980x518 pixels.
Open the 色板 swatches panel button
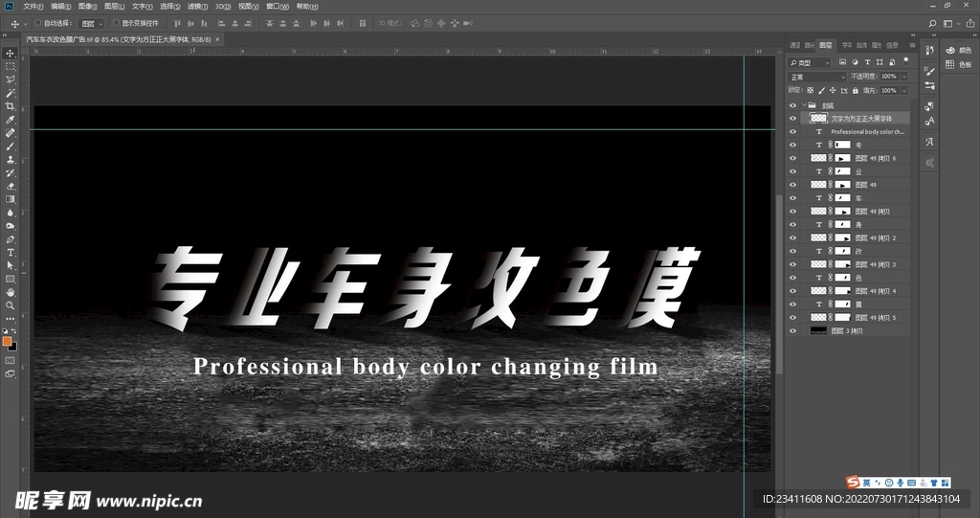point(956,65)
